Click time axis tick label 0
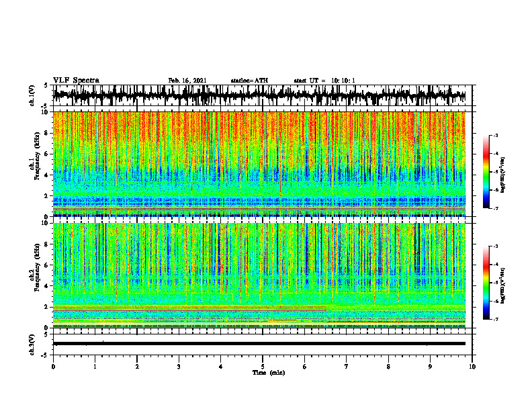This screenshot has height=411, width=532. click(53, 367)
